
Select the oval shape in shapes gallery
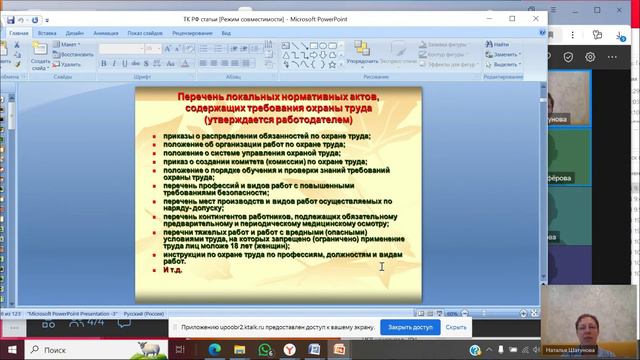click(323, 46)
